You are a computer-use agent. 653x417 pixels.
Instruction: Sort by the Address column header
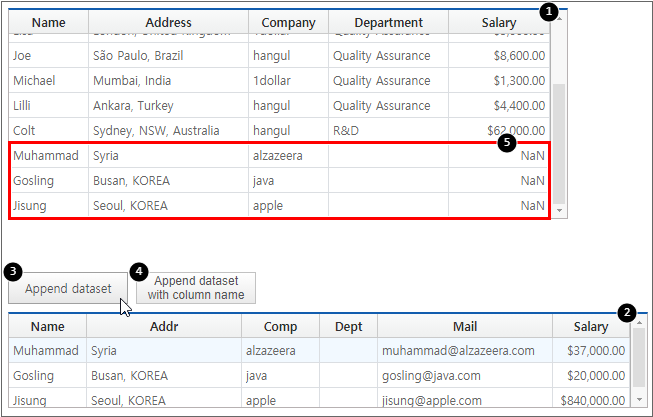point(168,22)
